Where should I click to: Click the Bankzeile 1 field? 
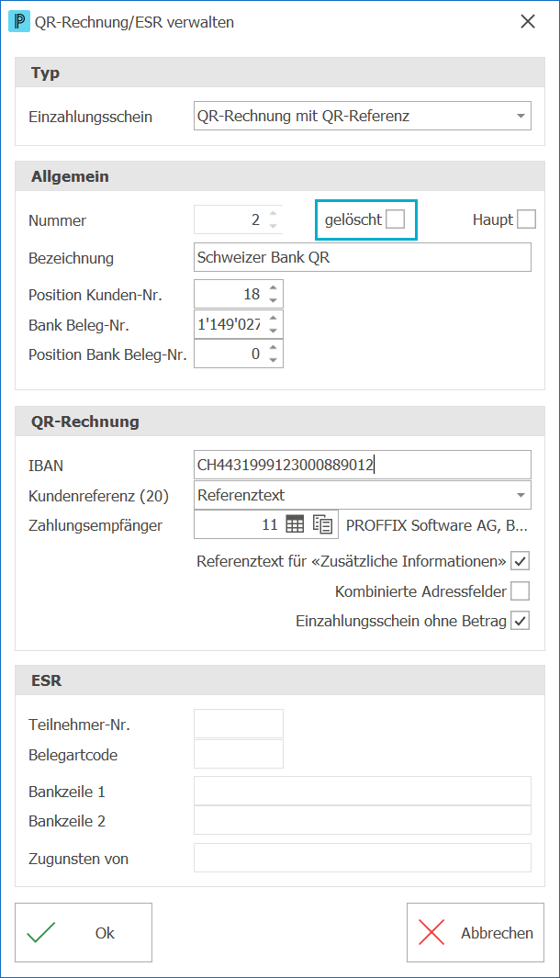(x=363, y=791)
